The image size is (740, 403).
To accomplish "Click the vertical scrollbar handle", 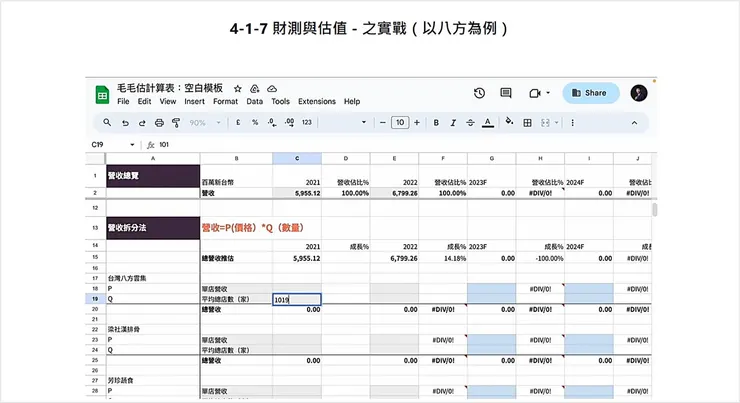I will (x=655, y=210).
